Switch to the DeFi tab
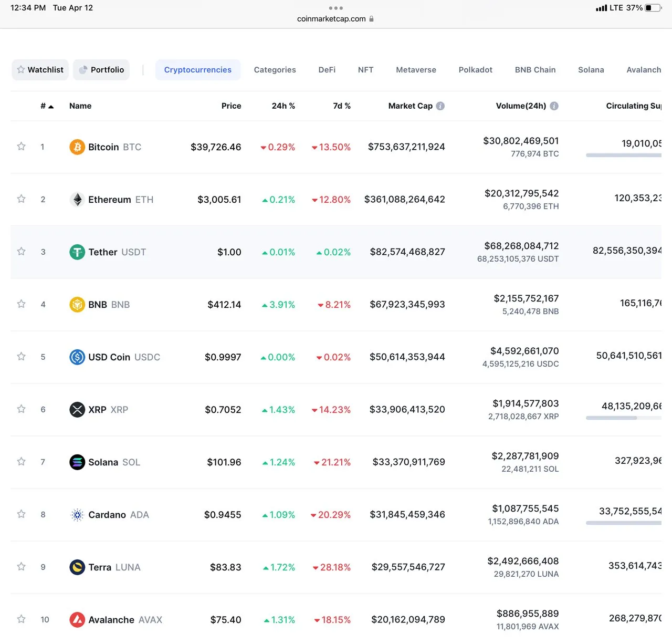This screenshot has width=672, height=644. [x=327, y=70]
